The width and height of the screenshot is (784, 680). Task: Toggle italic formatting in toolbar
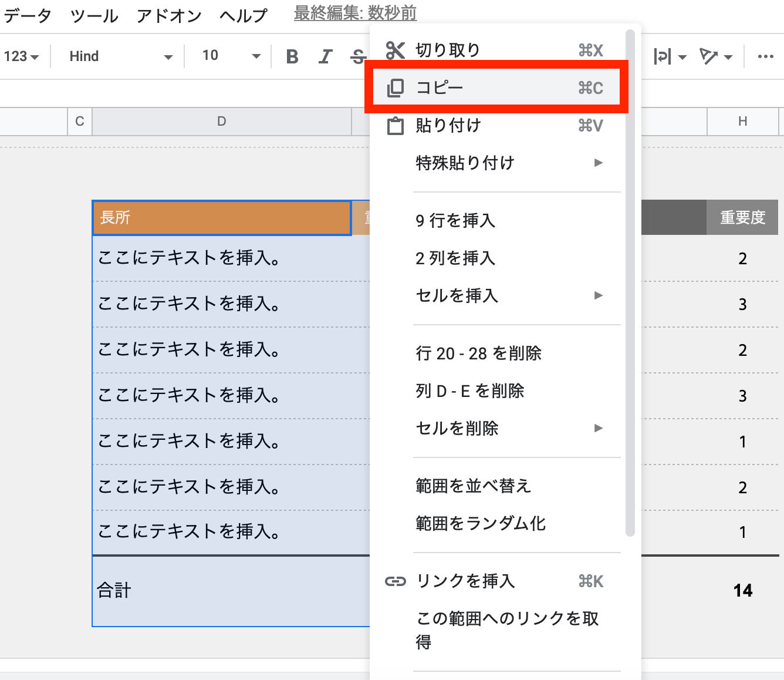(x=325, y=56)
